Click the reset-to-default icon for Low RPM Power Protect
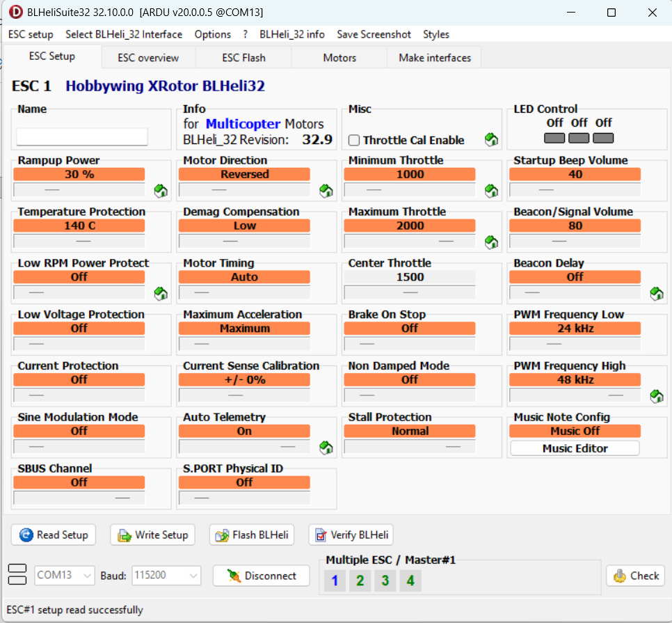This screenshot has height=623, width=672. click(161, 294)
